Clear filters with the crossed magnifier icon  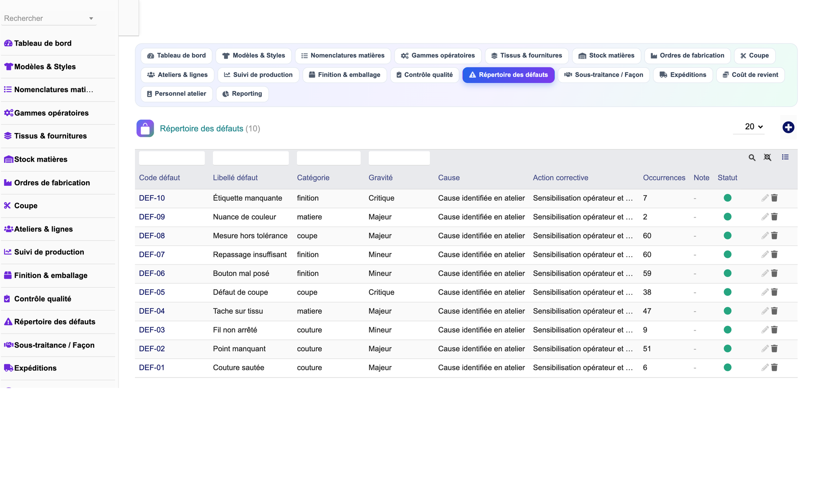pyautogui.click(x=767, y=157)
